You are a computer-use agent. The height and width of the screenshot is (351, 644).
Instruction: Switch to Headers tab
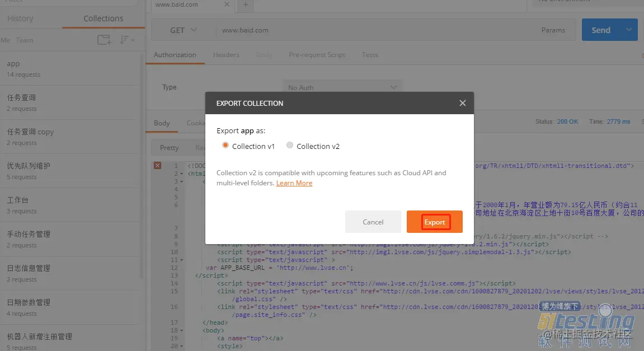pos(226,55)
